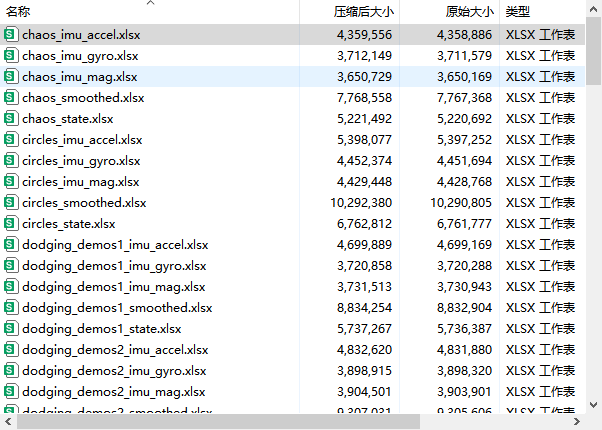Click the chaos_imu_gyro.xlsx file icon
The image size is (602, 430).
(x=11, y=56)
